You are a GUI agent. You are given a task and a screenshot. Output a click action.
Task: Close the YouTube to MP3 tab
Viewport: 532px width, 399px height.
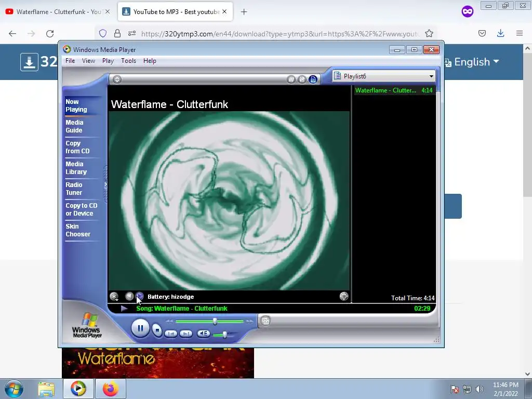coord(224,11)
